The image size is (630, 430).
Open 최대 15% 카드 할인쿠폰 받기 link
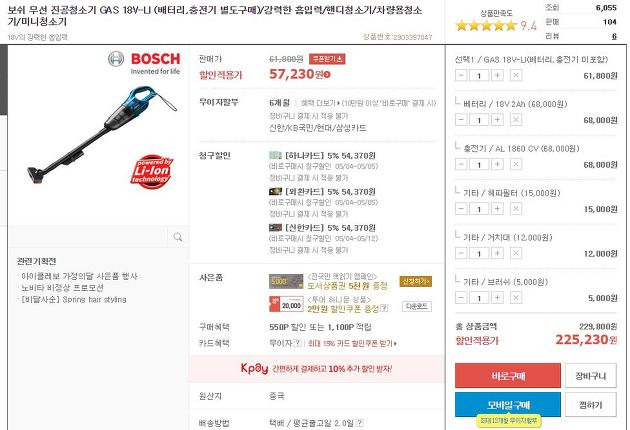pos(352,344)
